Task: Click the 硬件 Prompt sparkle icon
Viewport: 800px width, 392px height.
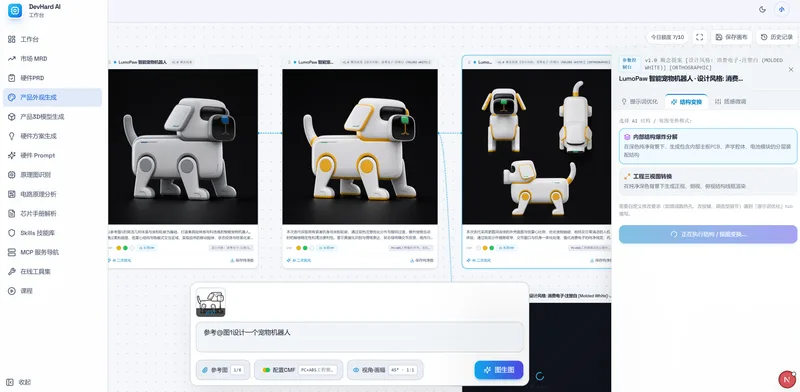Action: [12, 155]
